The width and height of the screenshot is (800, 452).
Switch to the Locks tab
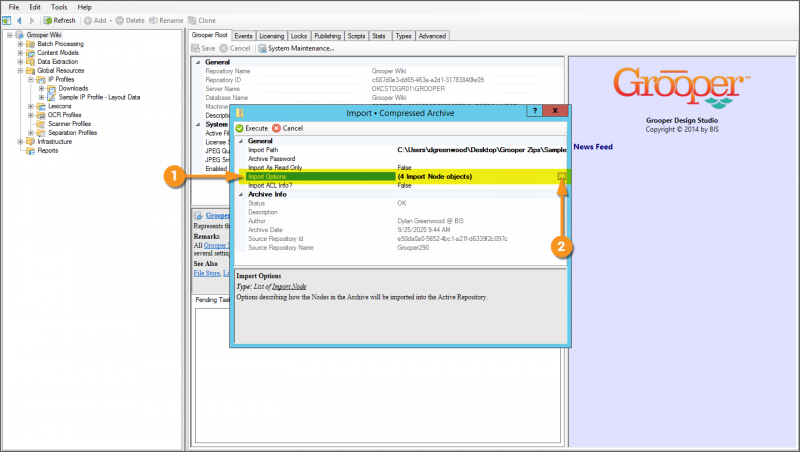[x=299, y=36]
